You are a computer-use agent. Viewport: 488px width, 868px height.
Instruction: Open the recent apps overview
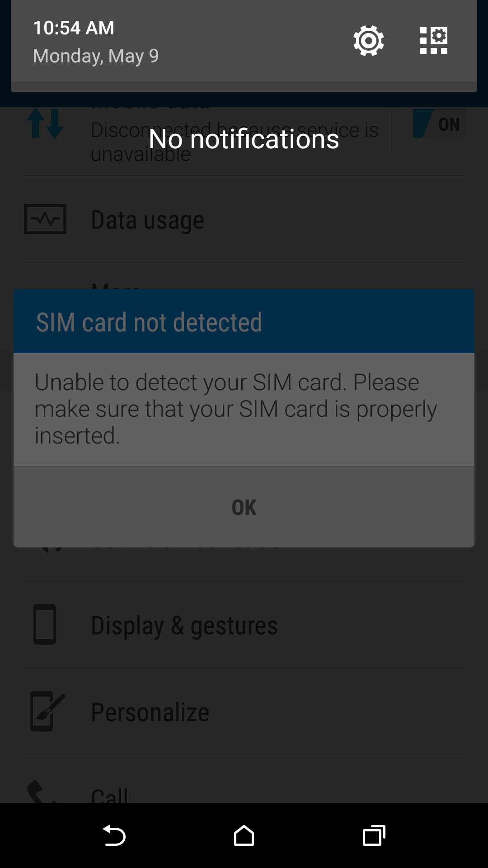(x=374, y=835)
